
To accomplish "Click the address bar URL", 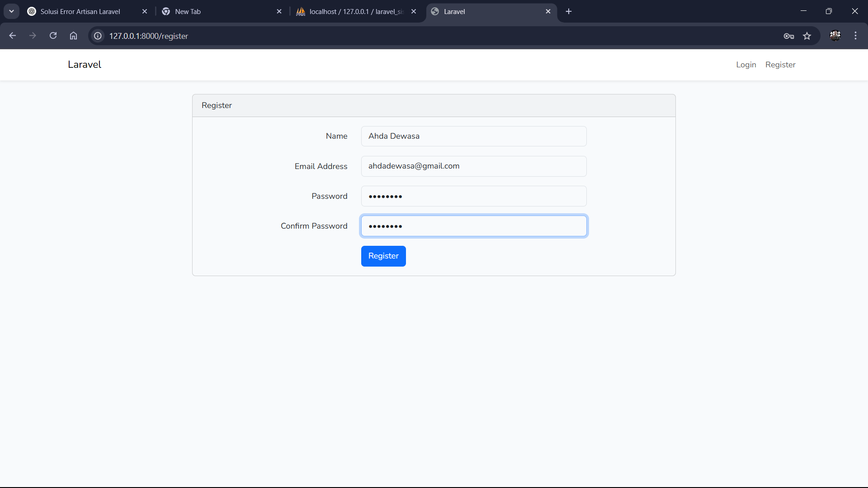I will click(x=149, y=36).
